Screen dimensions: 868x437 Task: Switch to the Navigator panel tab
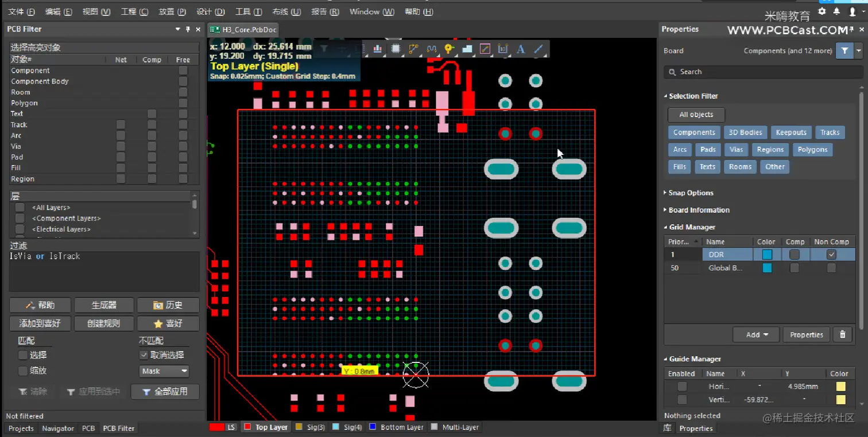point(58,428)
